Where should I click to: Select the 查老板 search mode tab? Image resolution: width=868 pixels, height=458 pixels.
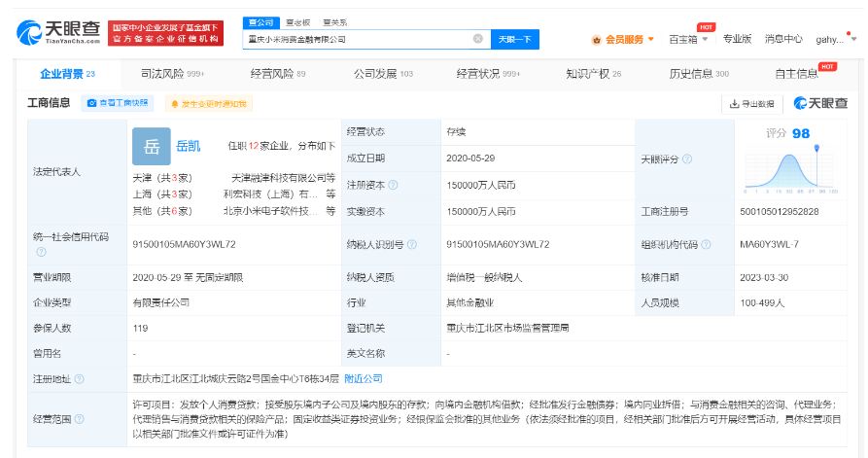pyautogui.click(x=297, y=21)
